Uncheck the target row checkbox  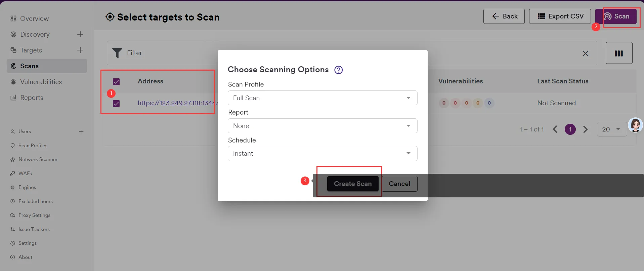click(x=116, y=104)
